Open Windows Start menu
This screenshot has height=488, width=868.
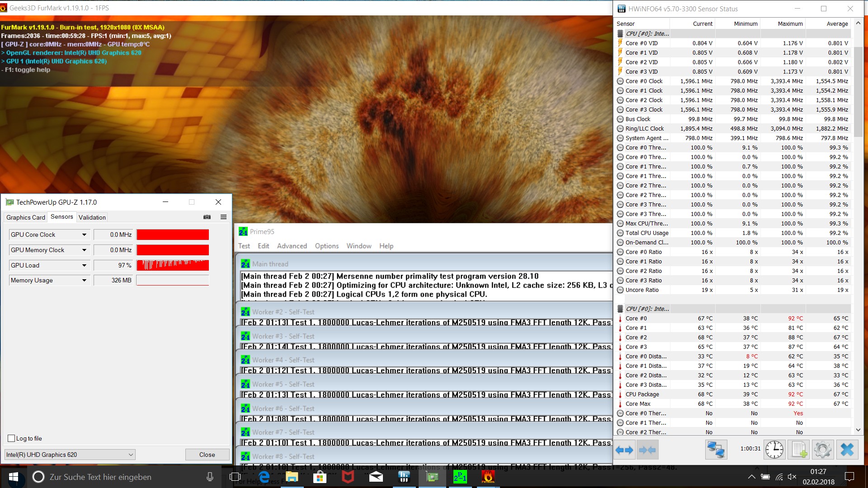pyautogui.click(x=14, y=477)
